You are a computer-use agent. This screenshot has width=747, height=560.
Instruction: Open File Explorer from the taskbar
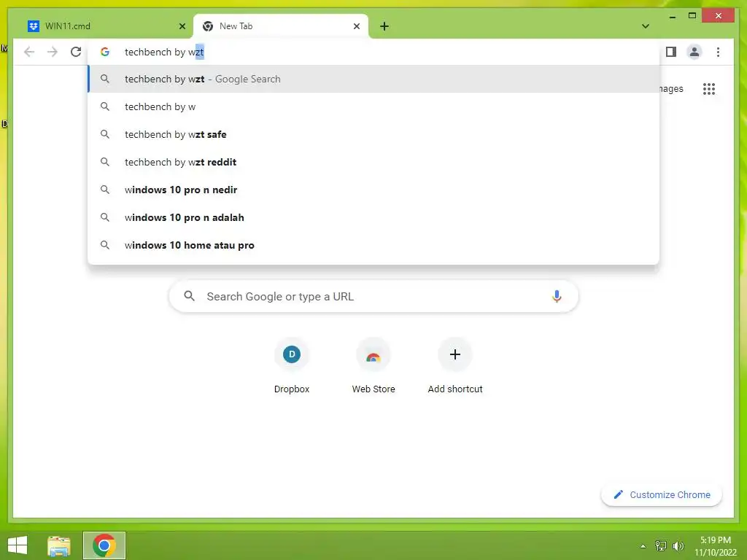[x=59, y=545]
